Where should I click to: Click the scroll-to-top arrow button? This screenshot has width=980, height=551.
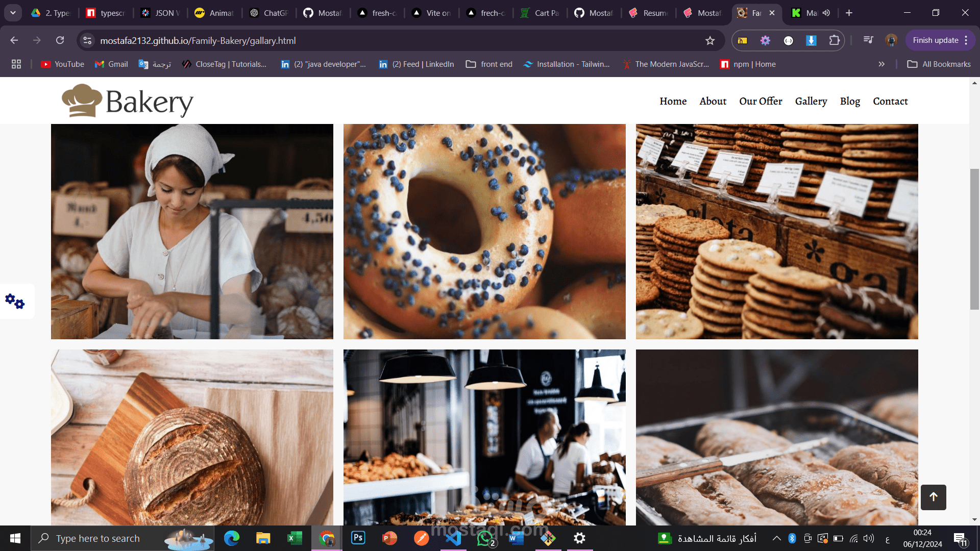pos(933,497)
